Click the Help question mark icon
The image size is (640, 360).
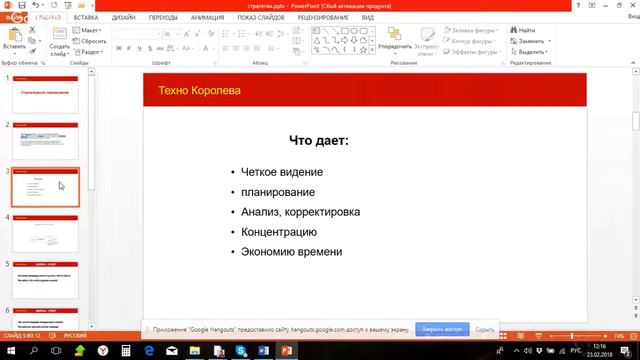pos(578,5)
